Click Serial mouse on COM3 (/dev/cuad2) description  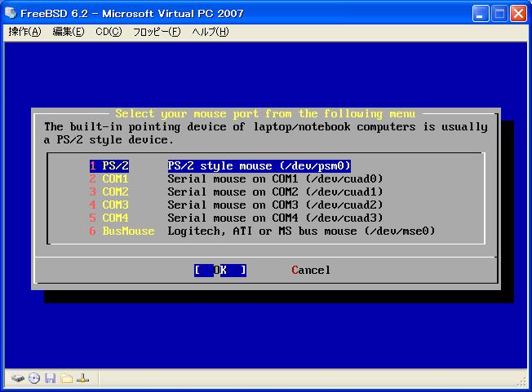coord(275,205)
